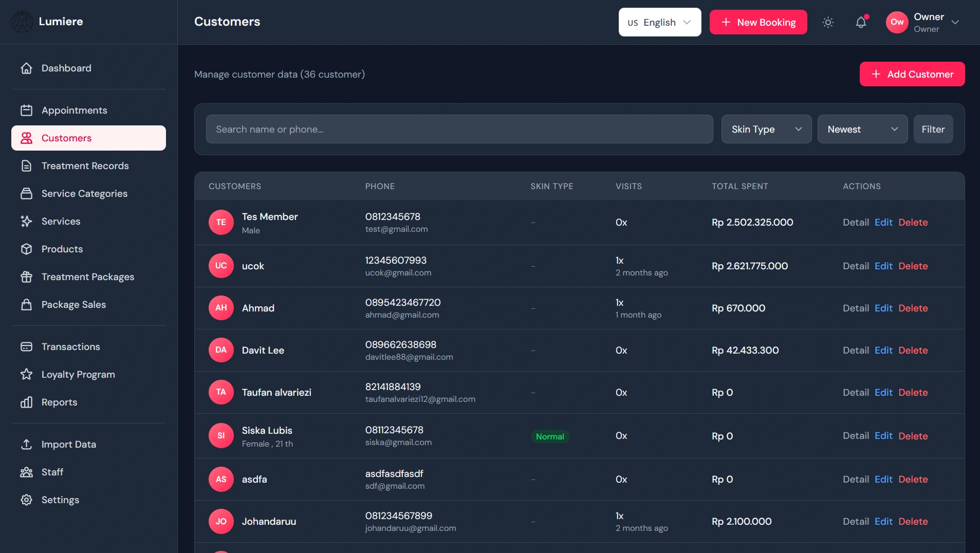The width and height of the screenshot is (980, 553).
Task: Click the Visits column header
Action: coord(628,187)
